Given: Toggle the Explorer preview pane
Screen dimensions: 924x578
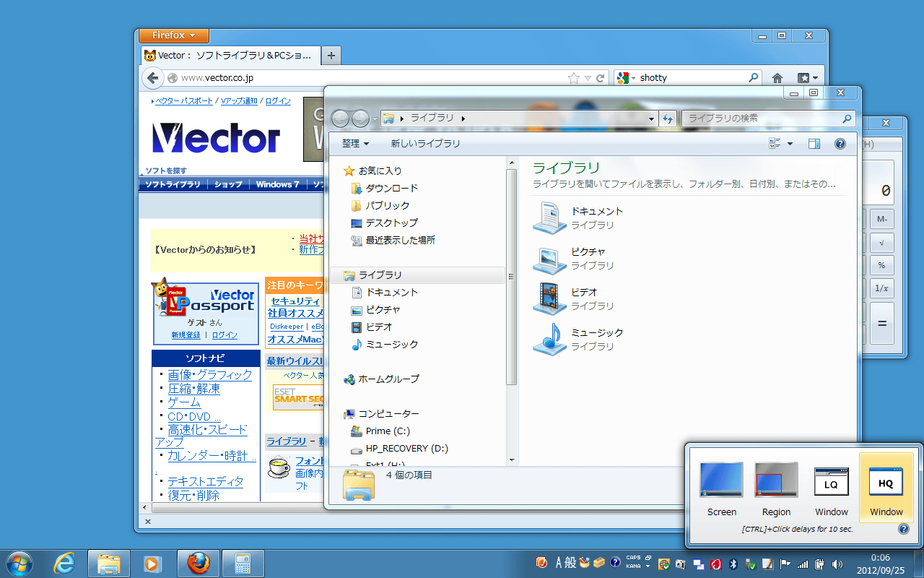Looking at the screenshot, I should point(814,144).
